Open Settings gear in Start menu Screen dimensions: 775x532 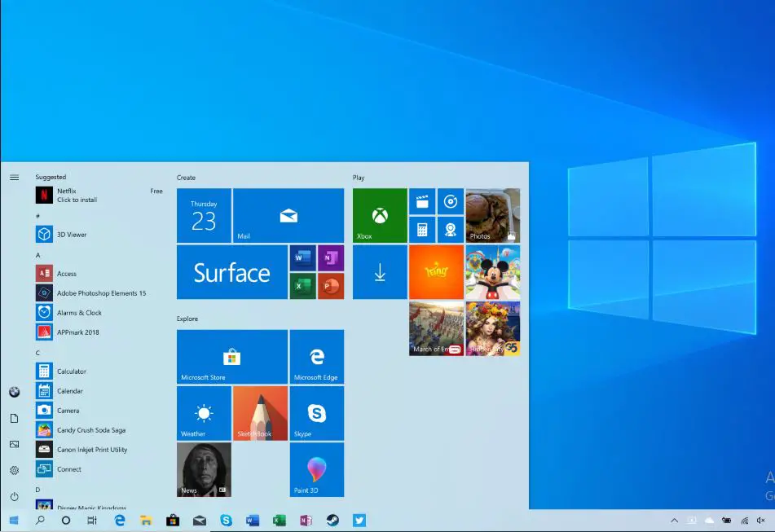coord(15,470)
